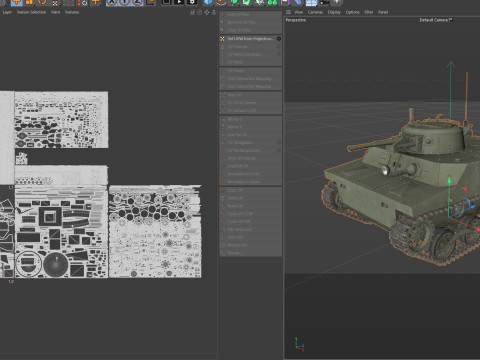Open UV Weld and Relax options gear
This screenshot has height=360, width=480.
click(x=279, y=54)
